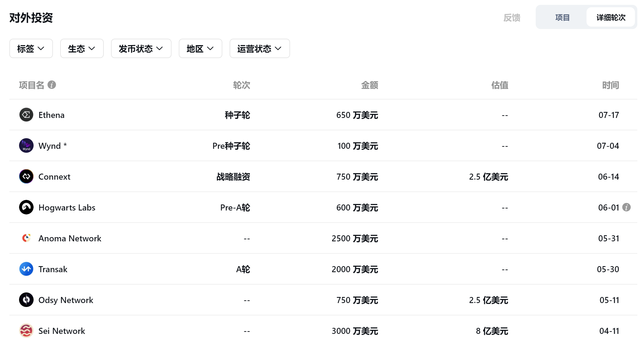Screen dimensions: 644x349
Task: Switch to the 项目 tab
Action: click(x=562, y=18)
